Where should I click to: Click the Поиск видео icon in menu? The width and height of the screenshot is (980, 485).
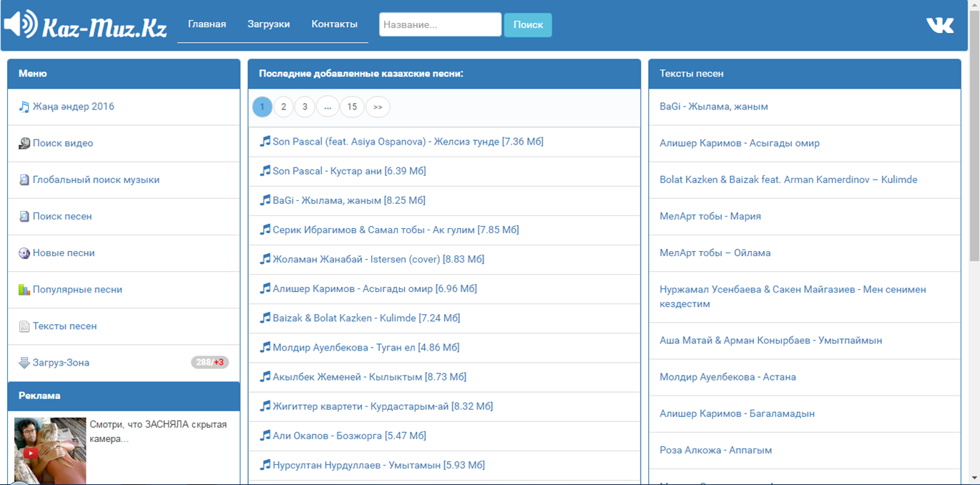(x=24, y=144)
